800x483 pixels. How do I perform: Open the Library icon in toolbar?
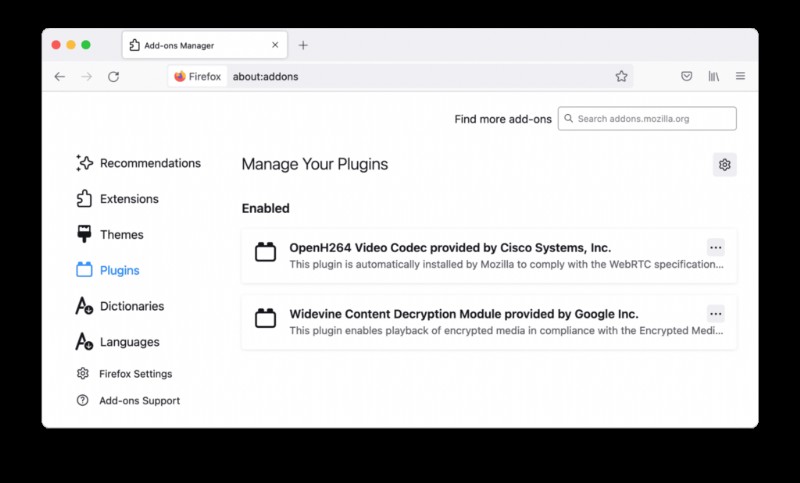click(x=714, y=76)
